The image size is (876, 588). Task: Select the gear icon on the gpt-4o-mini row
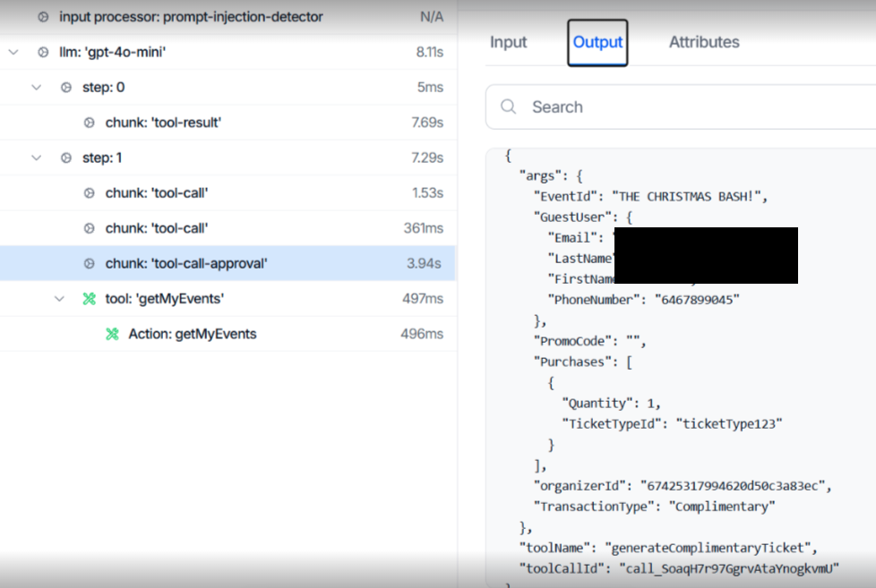(x=43, y=52)
